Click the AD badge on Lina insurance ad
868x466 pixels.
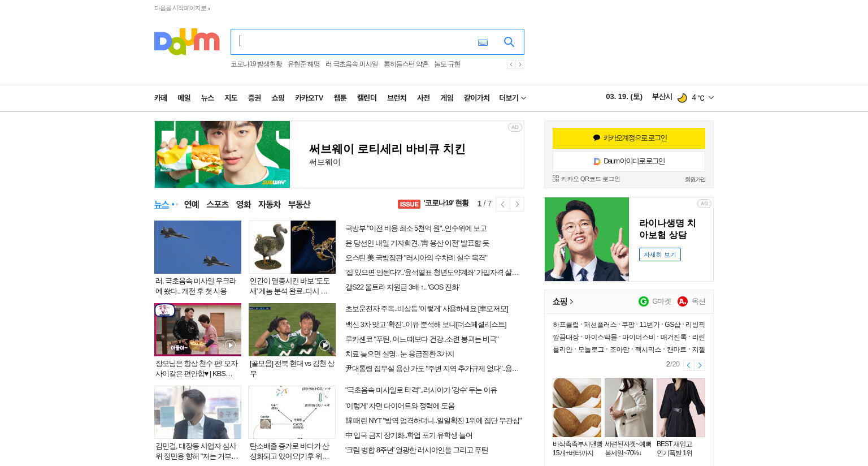click(704, 204)
